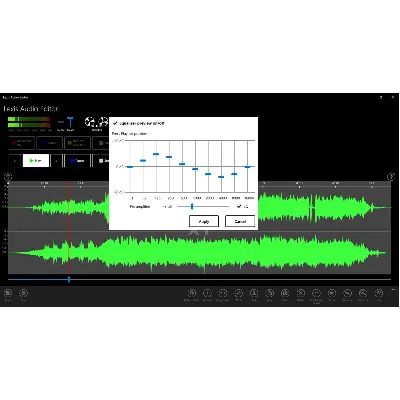Click the X-glyph icon in bottom toolbar
Screen dimensions: 400x400
(300, 293)
